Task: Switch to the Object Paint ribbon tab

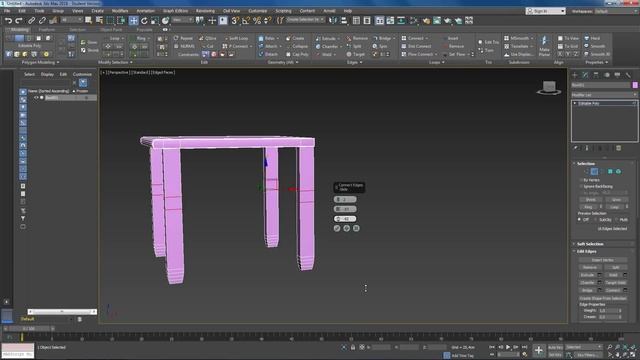Action: 111,30
